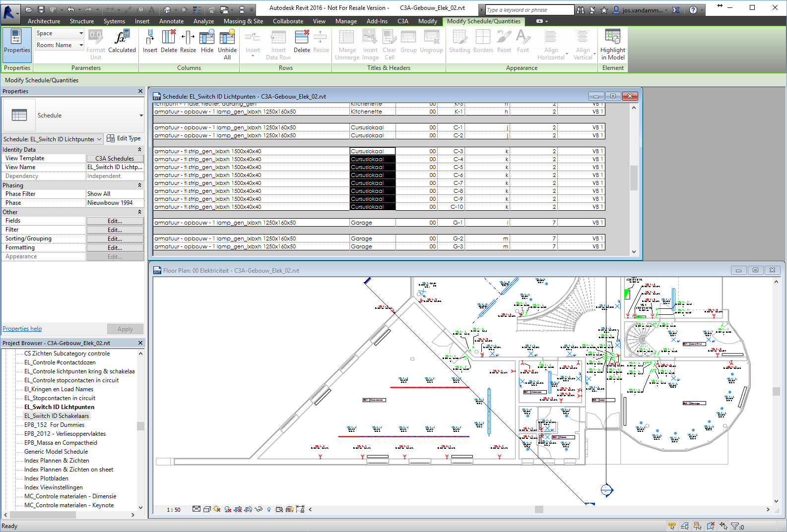Click the Exchange Apps X icon

(676, 9)
